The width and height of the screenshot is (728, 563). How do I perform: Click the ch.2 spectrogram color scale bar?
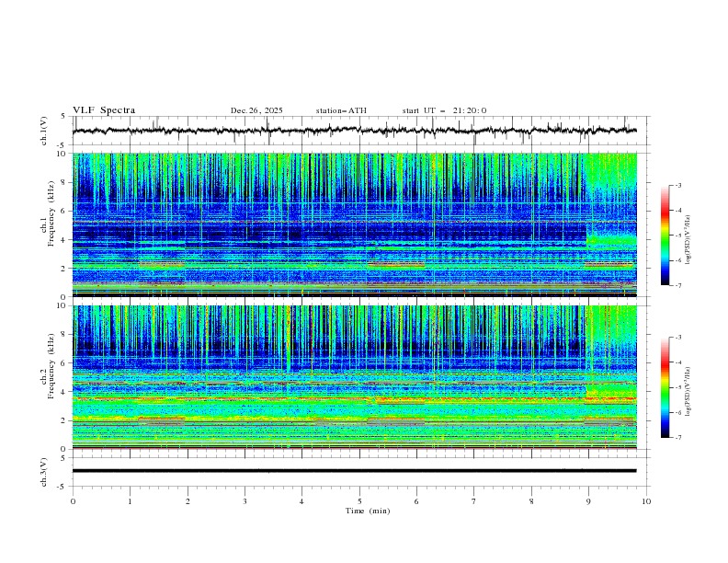click(x=665, y=387)
